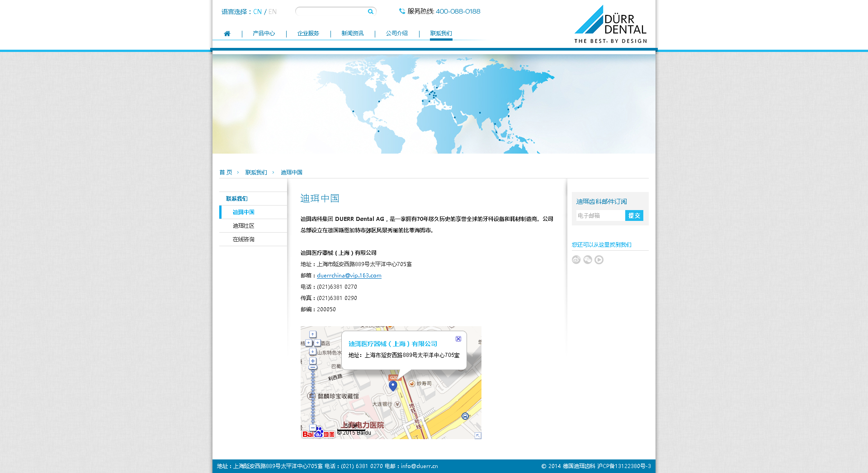This screenshot has width=868, height=473.
Task: Click the video play social icon
Action: (599, 260)
